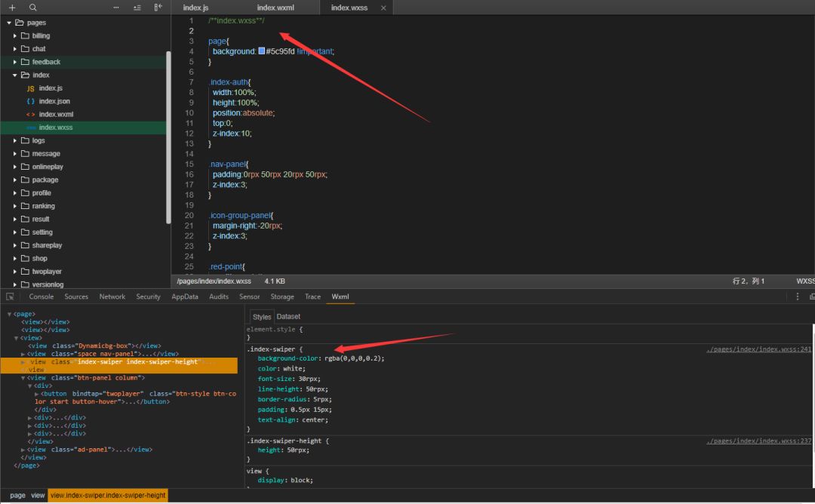Image resolution: width=815 pixels, height=504 pixels.
Task: Open the Sensor devtools tab
Action: tap(250, 297)
